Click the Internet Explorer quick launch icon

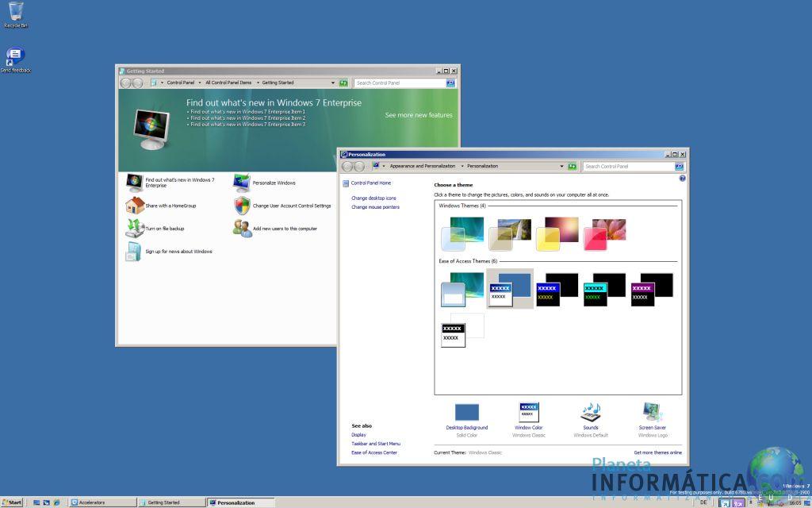[56, 502]
